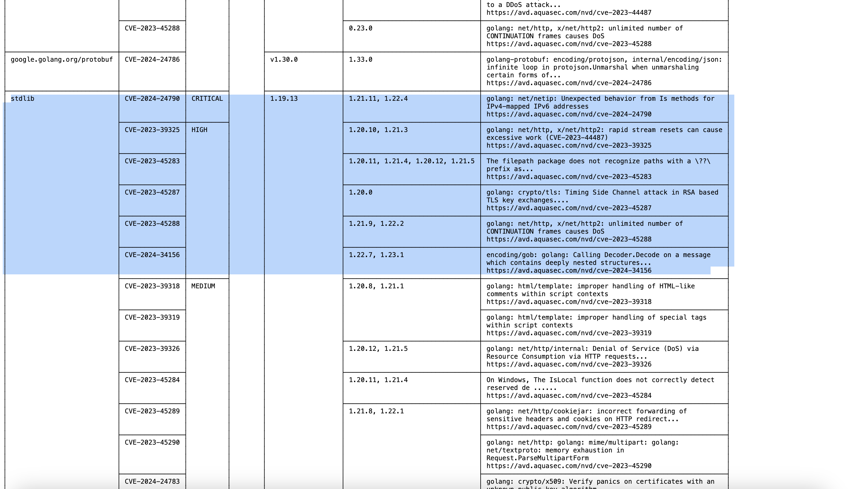Click the CVE-2023-45284 aquasec URL

[569, 396]
